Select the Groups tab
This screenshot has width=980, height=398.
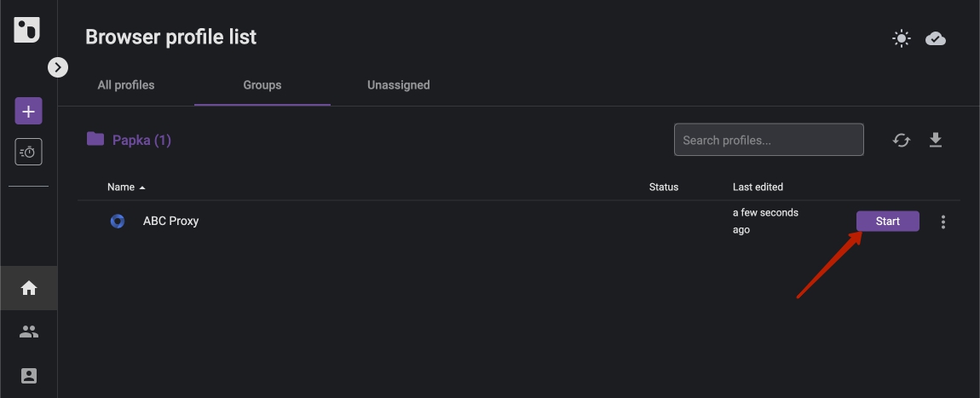262,85
